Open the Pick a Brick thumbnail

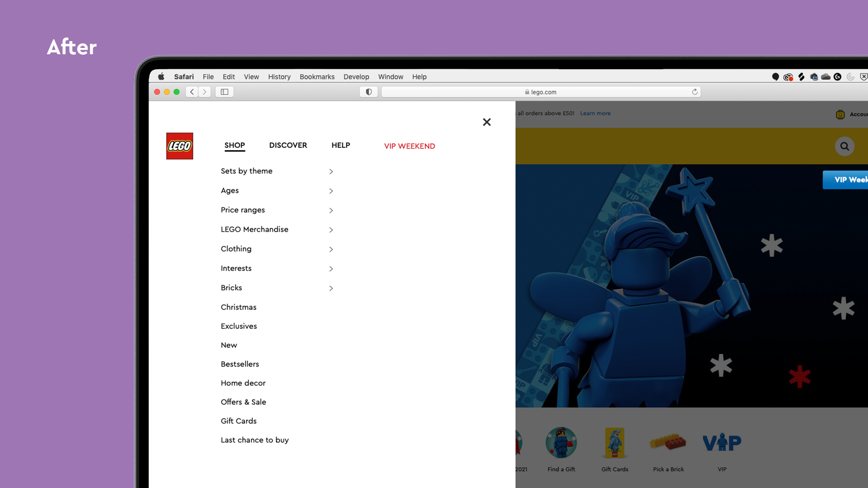(668, 442)
